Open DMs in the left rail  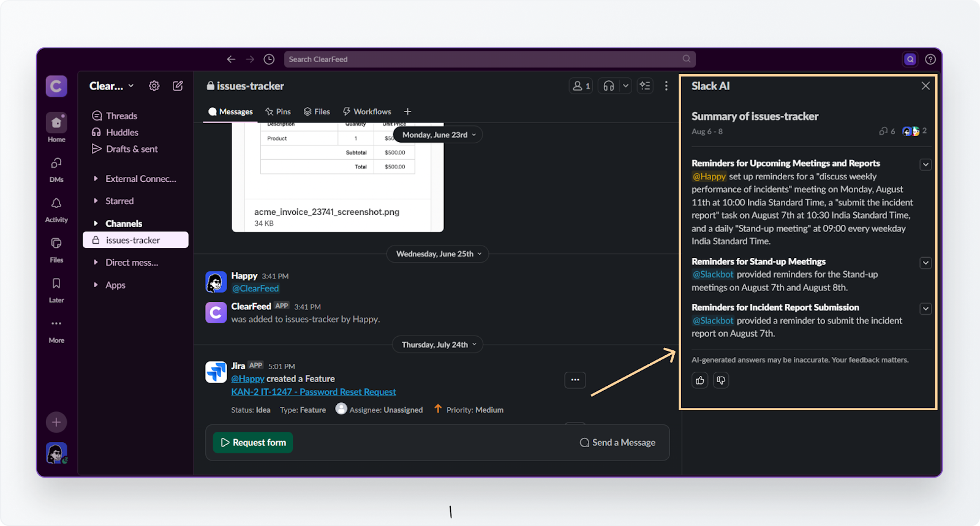coord(56,169)
